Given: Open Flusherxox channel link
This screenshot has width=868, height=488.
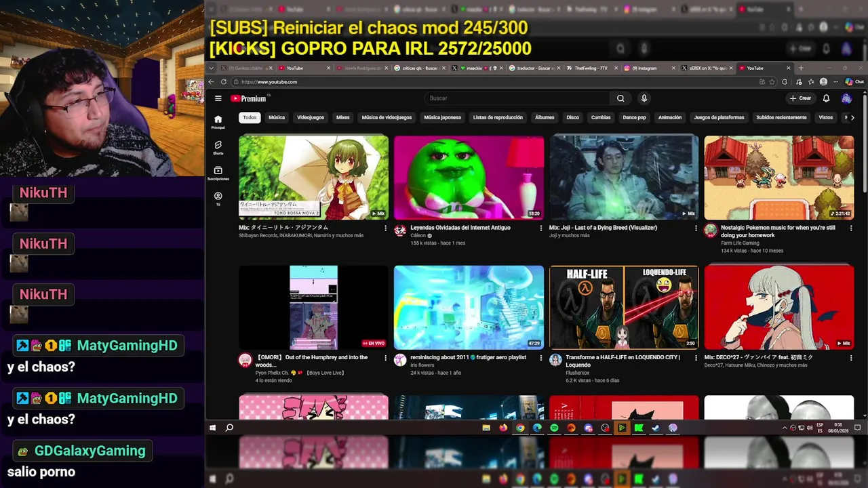Looking at the screenshot, I should click(x=578, y=373).
